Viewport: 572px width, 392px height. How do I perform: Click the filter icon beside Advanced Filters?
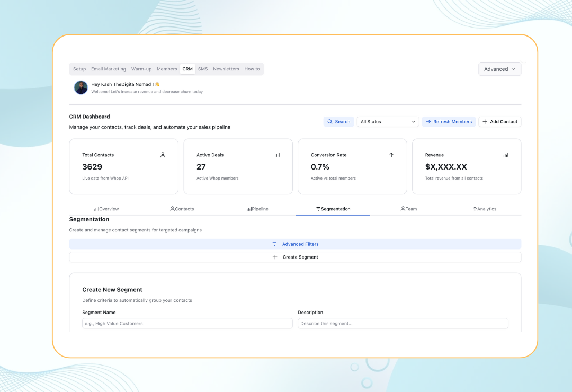pyautogui.click(x=274, y=244)
